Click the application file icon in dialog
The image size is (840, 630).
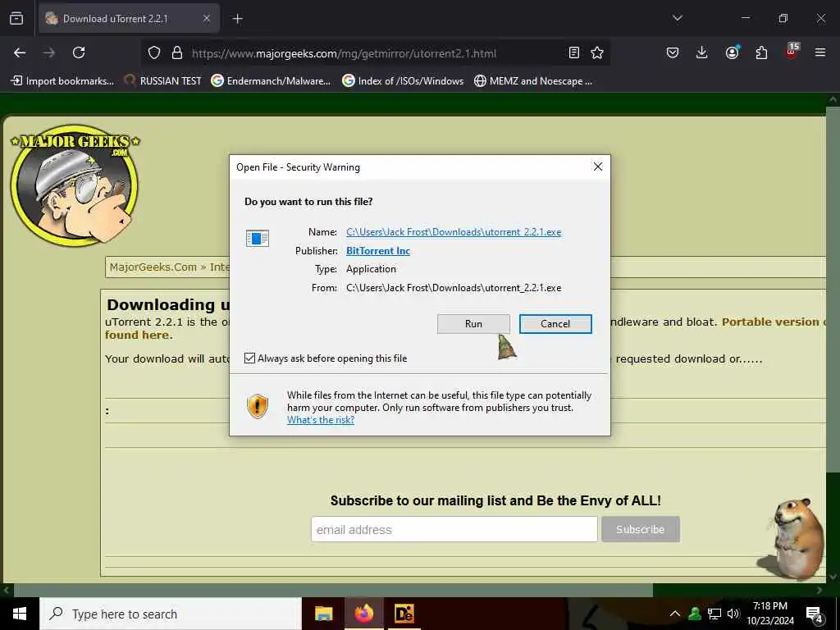pos(257,238)
